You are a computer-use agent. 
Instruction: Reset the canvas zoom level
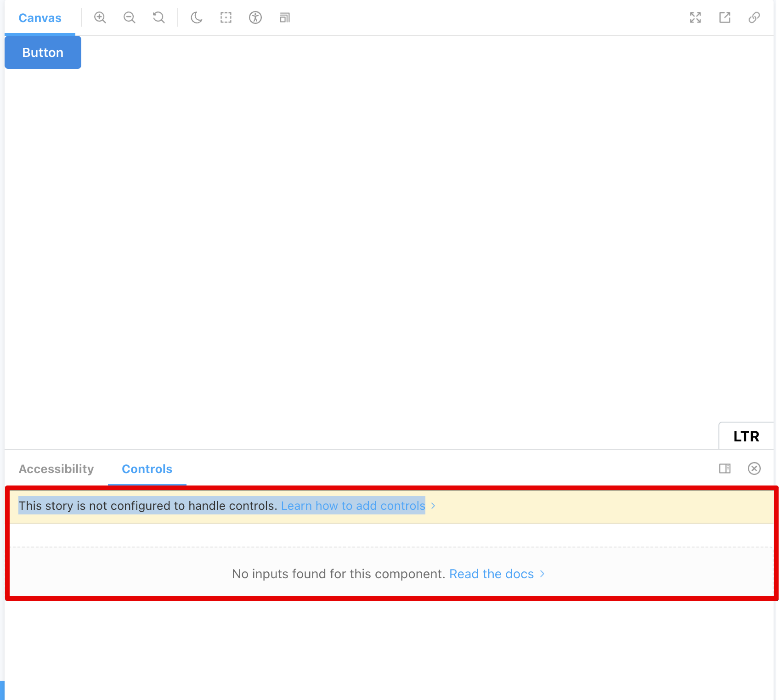(x=158, y=17)
